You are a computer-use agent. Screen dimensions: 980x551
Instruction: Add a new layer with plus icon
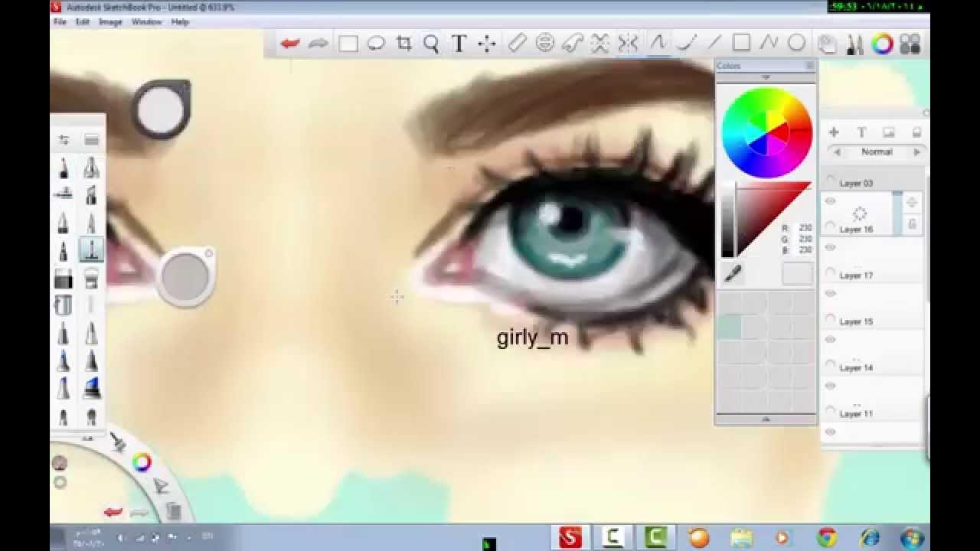[x=834, y=132]
